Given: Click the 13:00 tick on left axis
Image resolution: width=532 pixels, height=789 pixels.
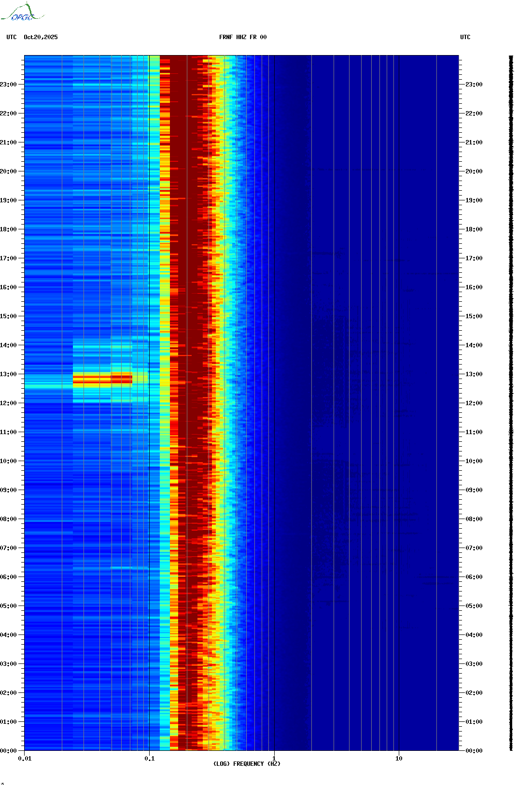Looking at the screenshot, I should [8, 374].
